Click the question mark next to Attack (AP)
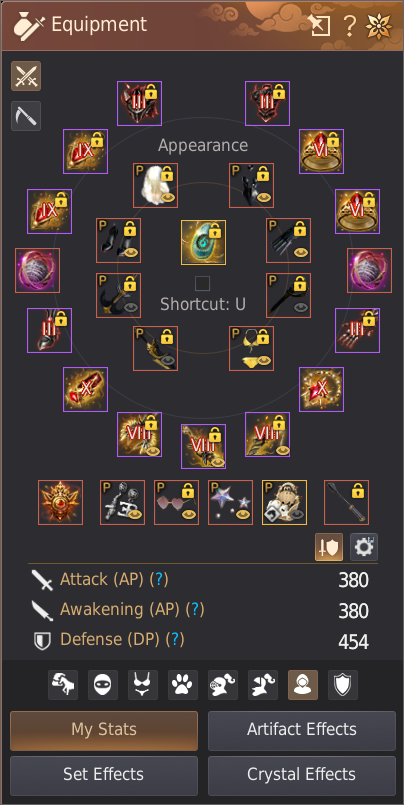The image size is (404, 805). [x=159, y=579]
